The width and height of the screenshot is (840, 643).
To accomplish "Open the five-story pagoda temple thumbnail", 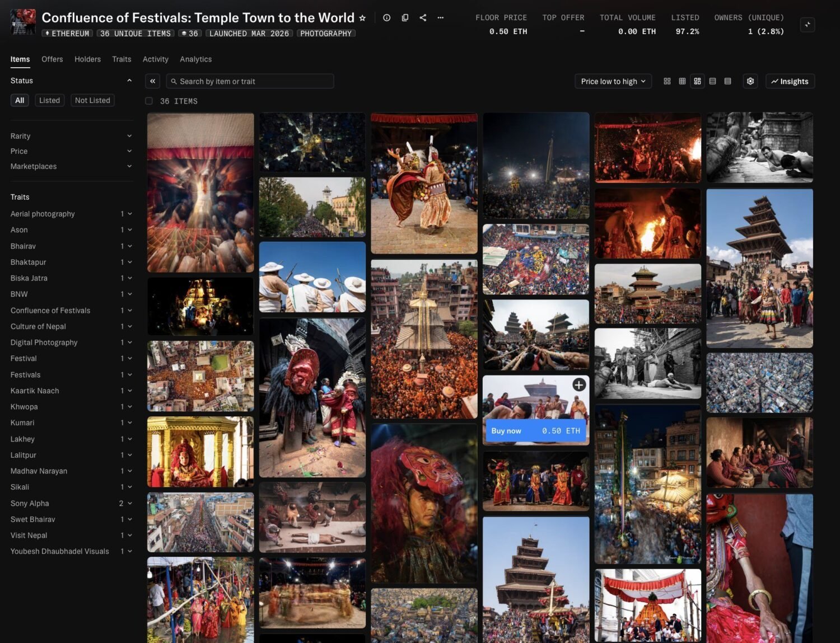I will 759,268.
